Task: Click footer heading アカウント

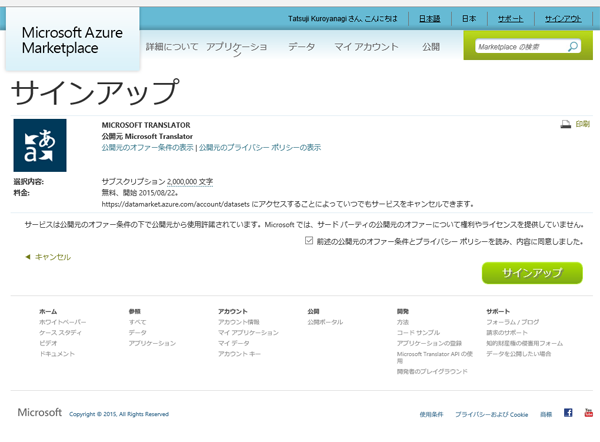Action: click(x=233, y=312)
